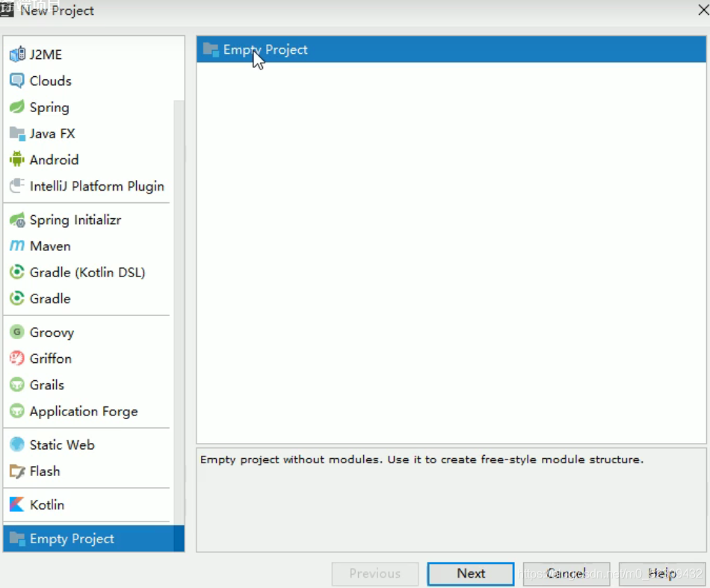Click the Static Web globe icon
This screenshot has height=588, width=710.
pos(17,445)
